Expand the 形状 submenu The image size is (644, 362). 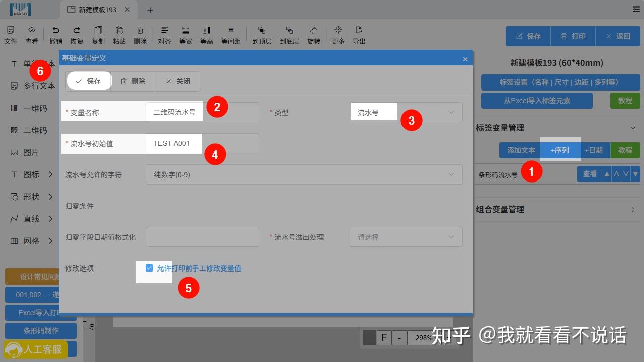(x=50, y=197)
